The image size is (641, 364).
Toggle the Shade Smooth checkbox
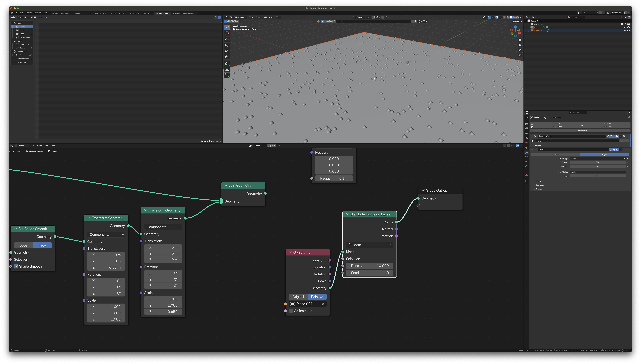click(x=16, y=266)
